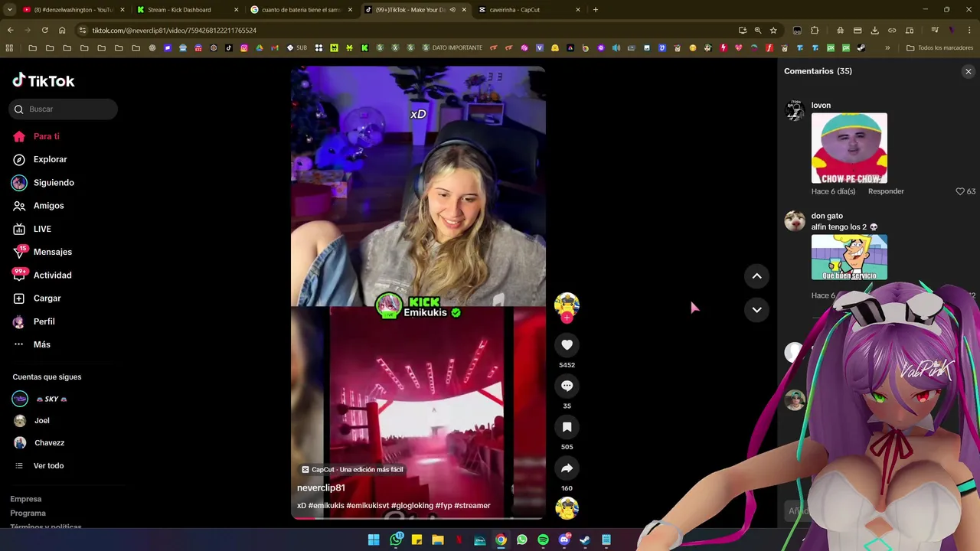
Task: Click the TikTok logo
Action: click(x=44, y=80)
